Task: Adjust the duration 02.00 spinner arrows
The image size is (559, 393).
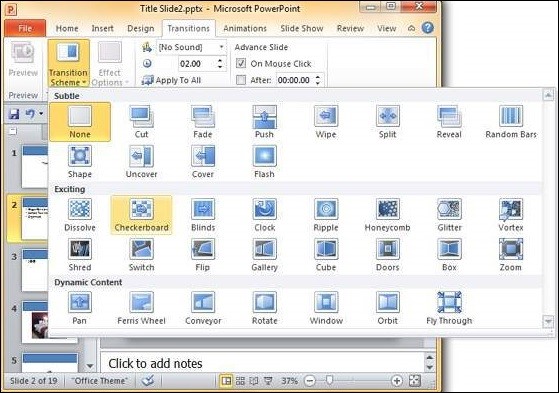Action: pos(220,64)
